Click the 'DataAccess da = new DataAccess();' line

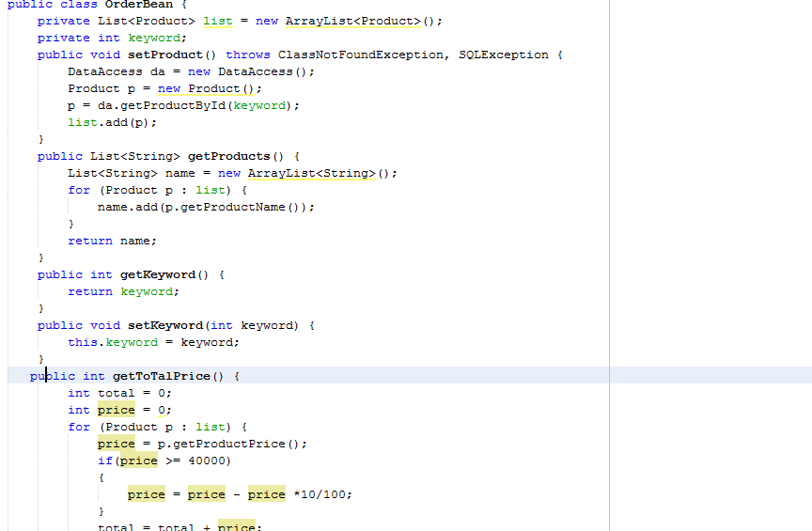191,72
